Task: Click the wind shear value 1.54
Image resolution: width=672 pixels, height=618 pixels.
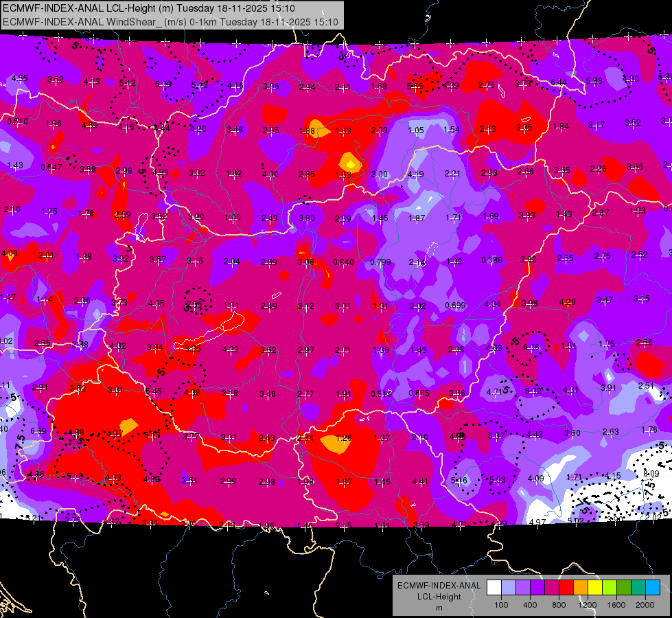Action: click(x=451, y=130)
